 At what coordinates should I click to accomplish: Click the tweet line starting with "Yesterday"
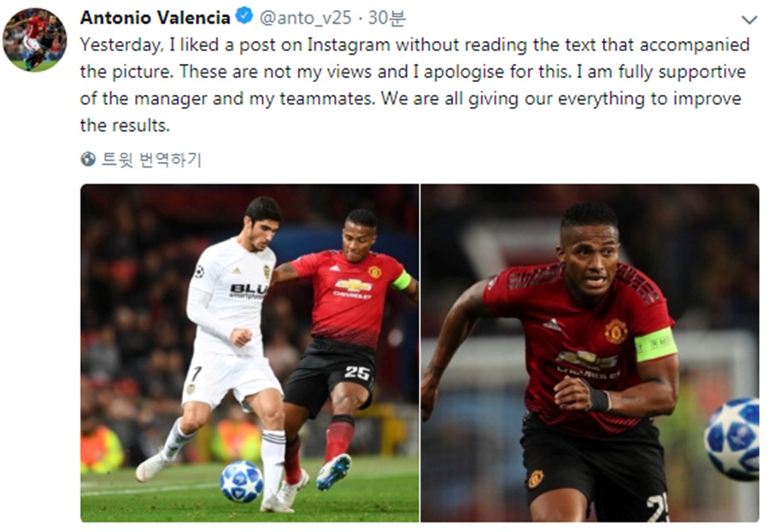pyautogui.click(x=415, y=45)
